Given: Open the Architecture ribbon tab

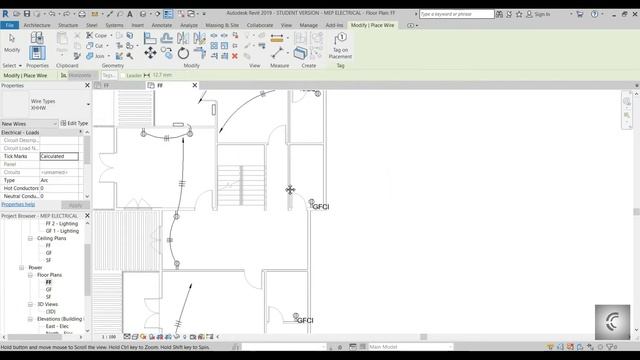Looking at the screenshot, I should pos(37,25).
